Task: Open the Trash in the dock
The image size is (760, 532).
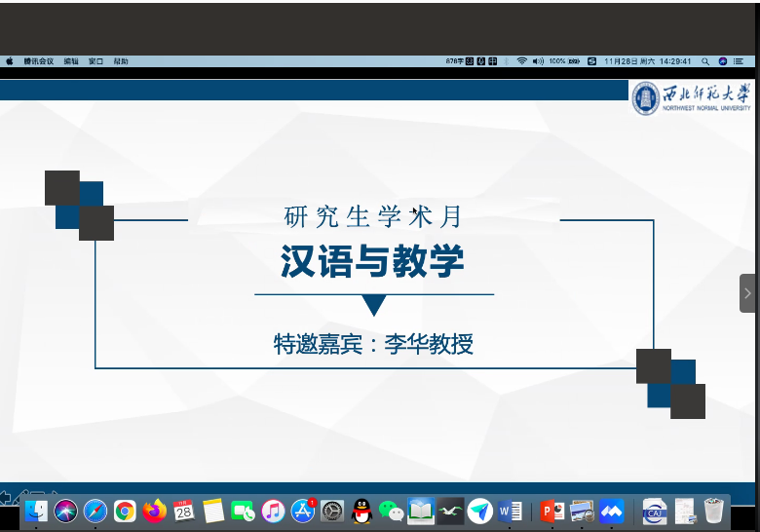Action: (x=714, y=510)
